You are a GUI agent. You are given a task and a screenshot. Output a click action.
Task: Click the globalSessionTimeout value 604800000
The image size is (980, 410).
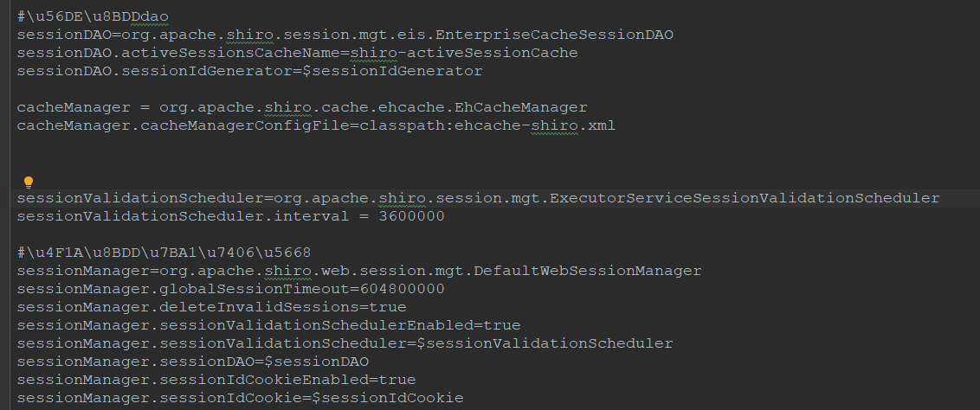coord(402,289)
